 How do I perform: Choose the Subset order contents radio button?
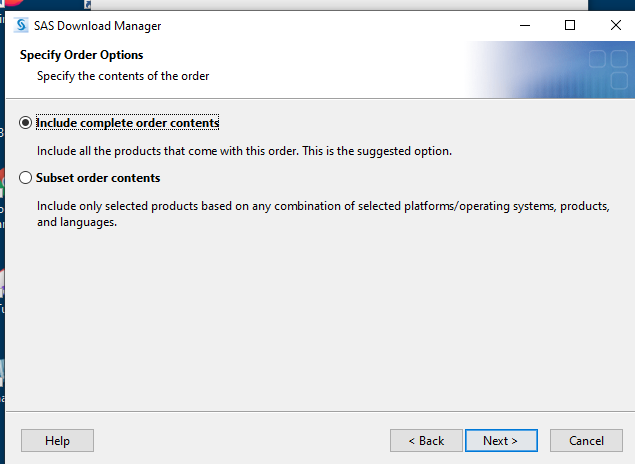point(26,178)
